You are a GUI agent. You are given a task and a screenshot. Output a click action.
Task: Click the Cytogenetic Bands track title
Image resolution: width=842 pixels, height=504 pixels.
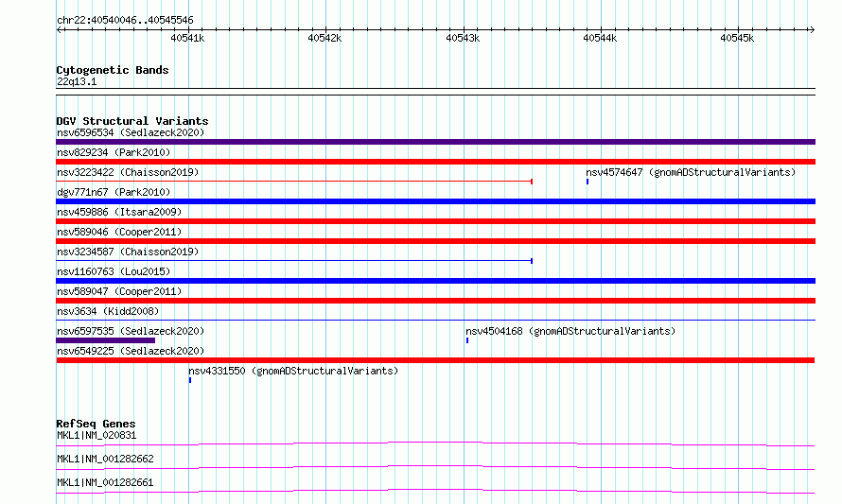(113, 70)
